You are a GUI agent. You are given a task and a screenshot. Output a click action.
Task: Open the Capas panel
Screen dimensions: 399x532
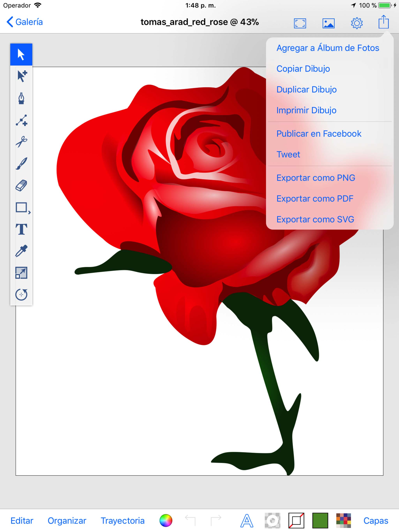point(375,521)
